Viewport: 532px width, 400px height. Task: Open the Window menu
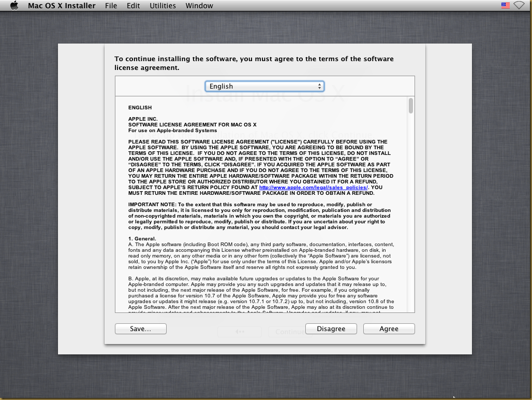click(x=199, y=6)
